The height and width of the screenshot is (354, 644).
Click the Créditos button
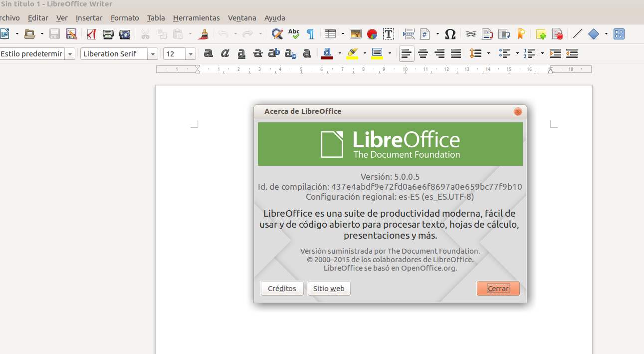click(x=282, y=289)
